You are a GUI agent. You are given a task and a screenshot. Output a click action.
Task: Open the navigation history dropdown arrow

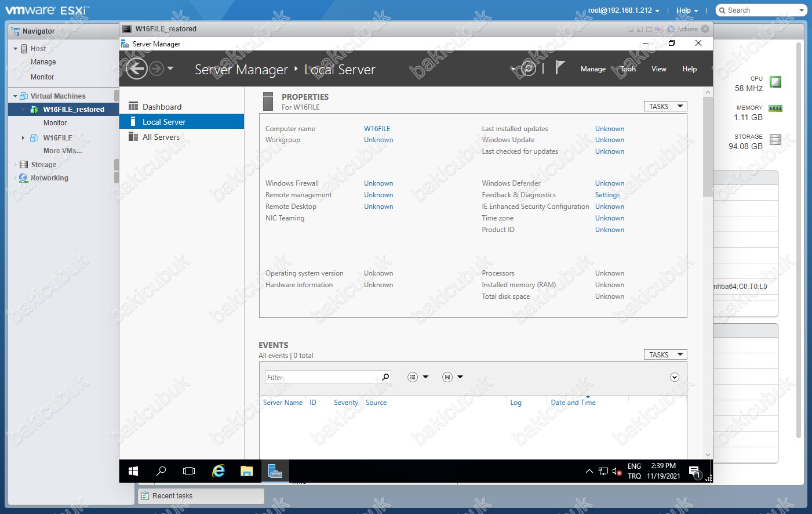[x=170, y=68]
